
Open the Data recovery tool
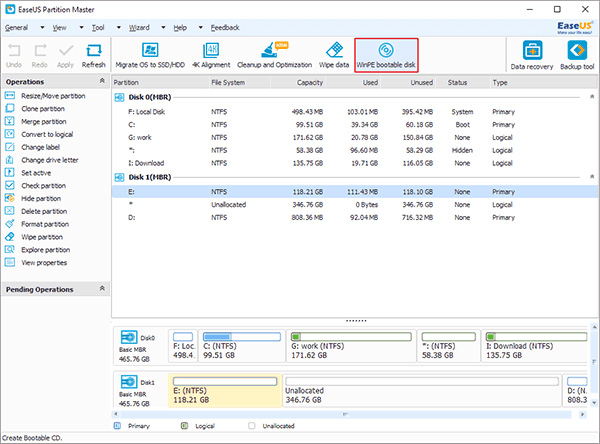(533, 54)
